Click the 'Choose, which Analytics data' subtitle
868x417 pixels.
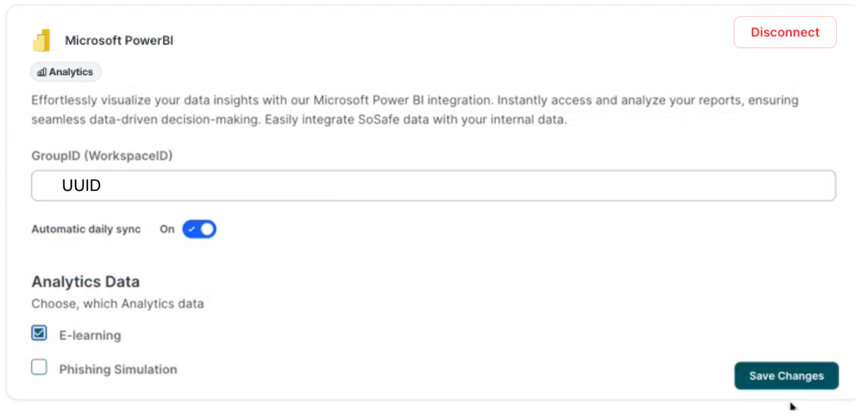[118, 304]
